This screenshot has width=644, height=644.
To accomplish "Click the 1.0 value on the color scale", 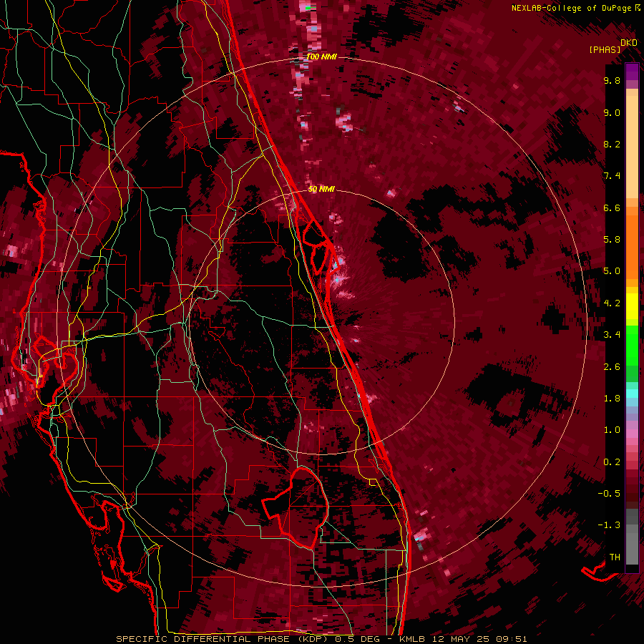I will point(612,430).
